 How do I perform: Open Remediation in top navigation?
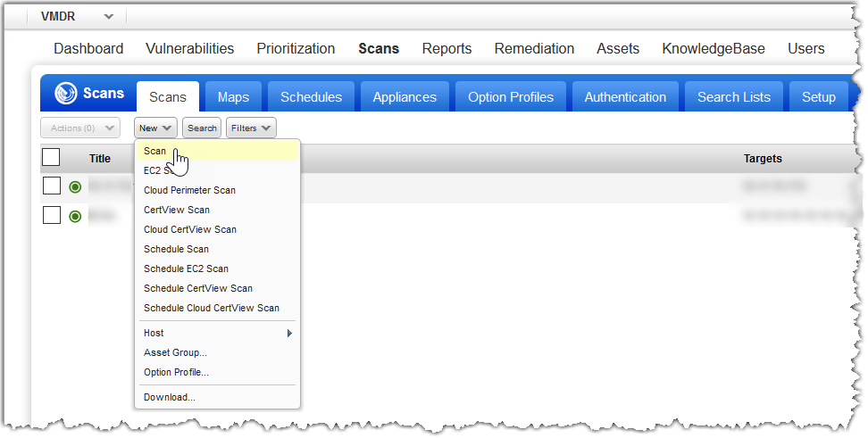coord(534,49)
